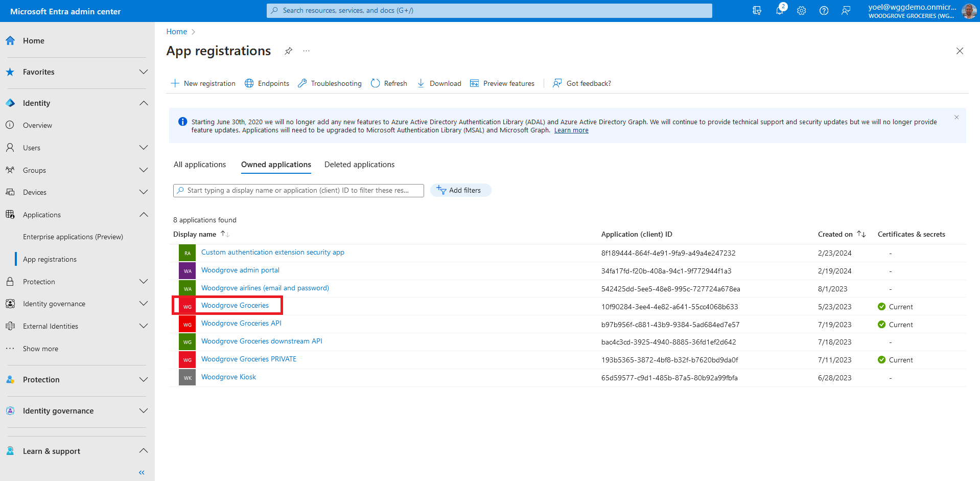
Task: Open Cloud Shell icon in header
Action: click(757, 11)
